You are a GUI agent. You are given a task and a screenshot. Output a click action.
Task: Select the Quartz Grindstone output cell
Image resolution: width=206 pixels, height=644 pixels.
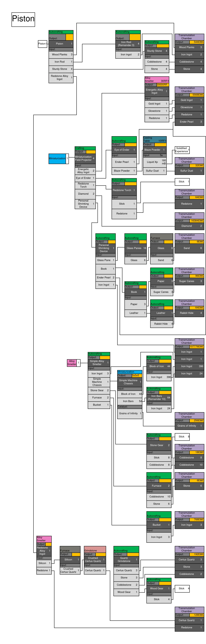click(126, 560)
